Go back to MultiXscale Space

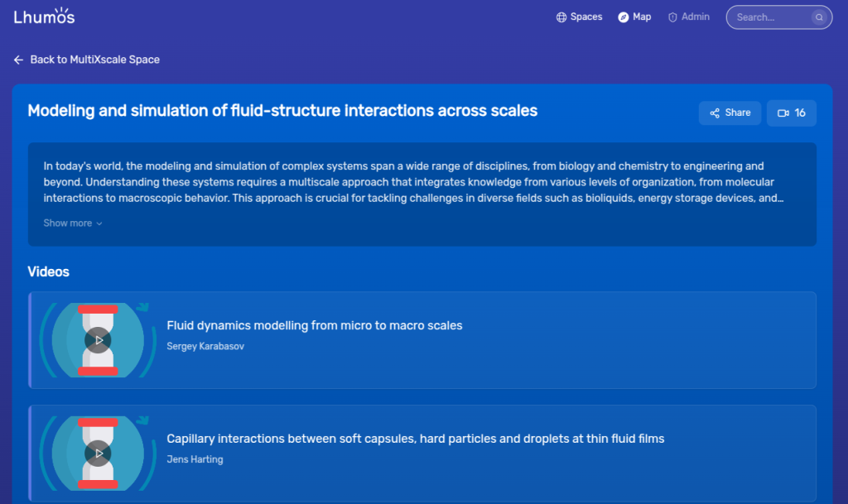coord(86,60)
